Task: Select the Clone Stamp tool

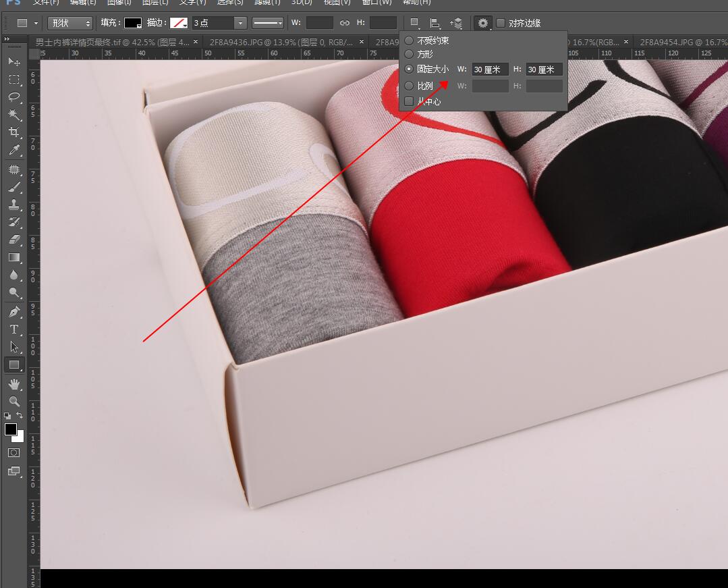Action: [14, 205]
